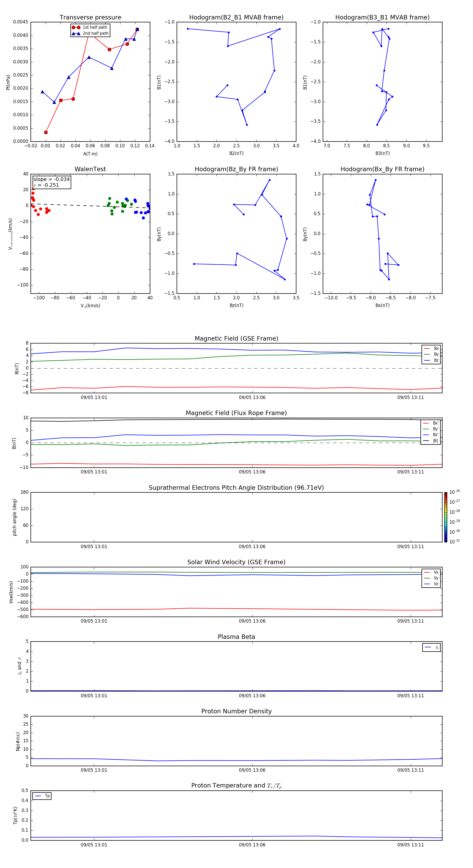Click the WalenTest plot title

point(90,169)
